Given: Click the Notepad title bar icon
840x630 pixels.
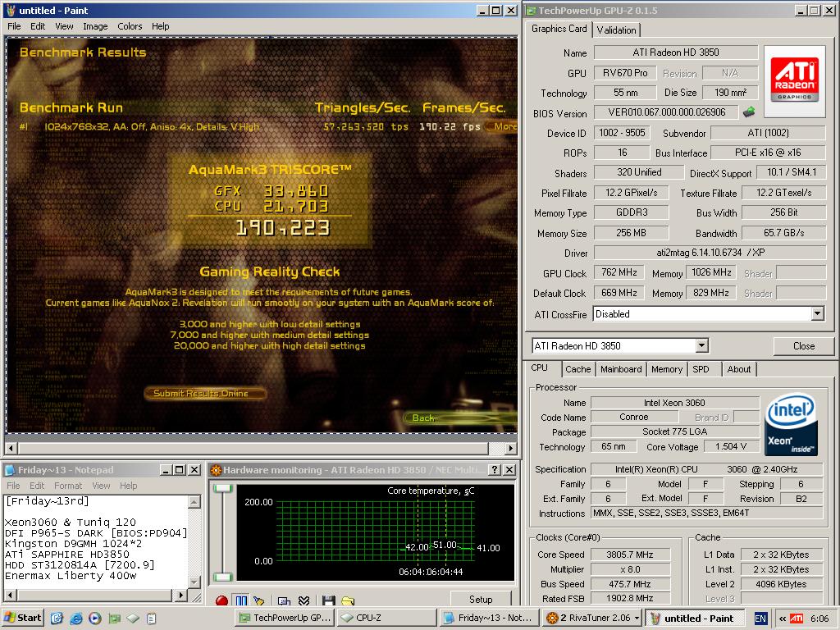Looking at the screenshot, I should pyautogui.click(x=10, y=470).
